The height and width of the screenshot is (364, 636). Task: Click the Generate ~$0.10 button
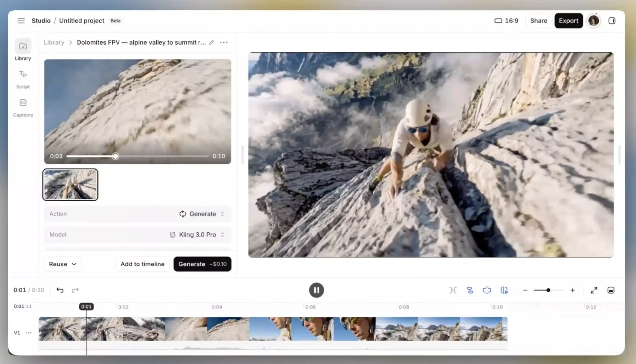pos(202,264)
